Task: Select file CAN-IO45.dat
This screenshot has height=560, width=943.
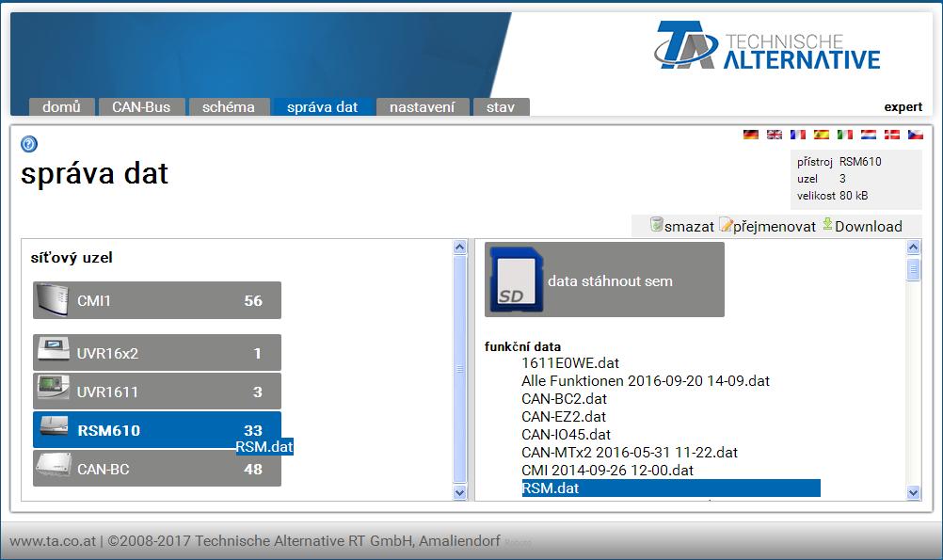Action: coord(566,434)
